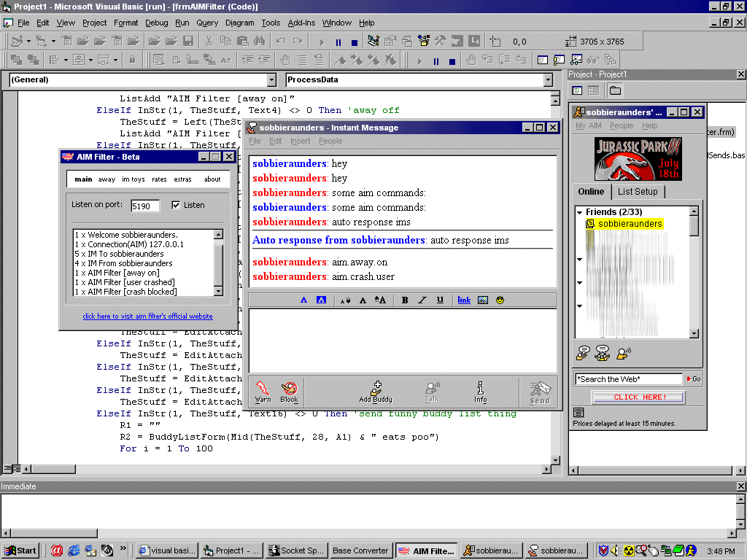Open the Watch Window icon with glasses
This screenshot has width=747, height=560.
pyautogui.click(x=576, y=60)
